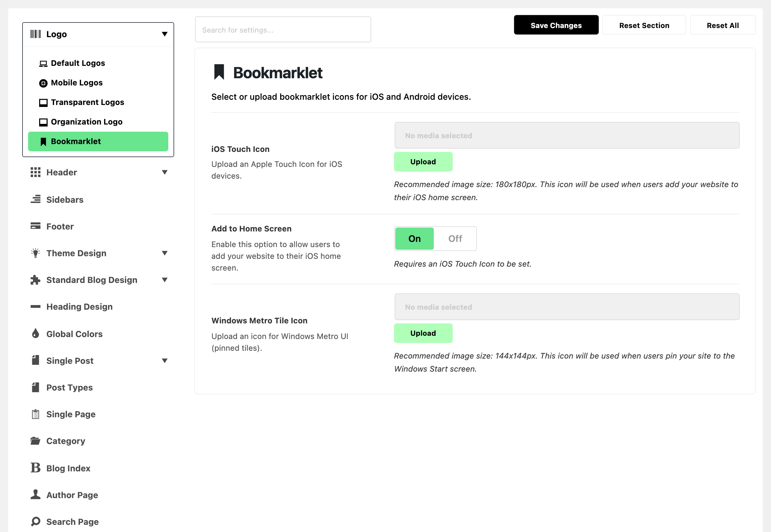Click the Mobile Logos circle icon

(43, 83)
